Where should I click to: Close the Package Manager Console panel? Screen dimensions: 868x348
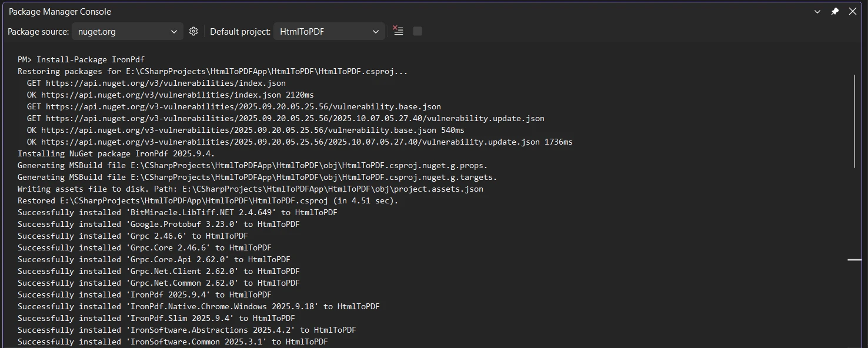(853, 12)
